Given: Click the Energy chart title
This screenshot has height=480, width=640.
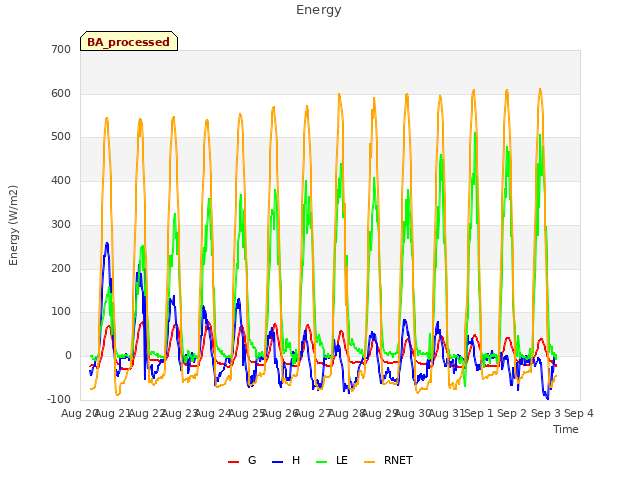Looking at the screenshot, I should coord(318,10).
